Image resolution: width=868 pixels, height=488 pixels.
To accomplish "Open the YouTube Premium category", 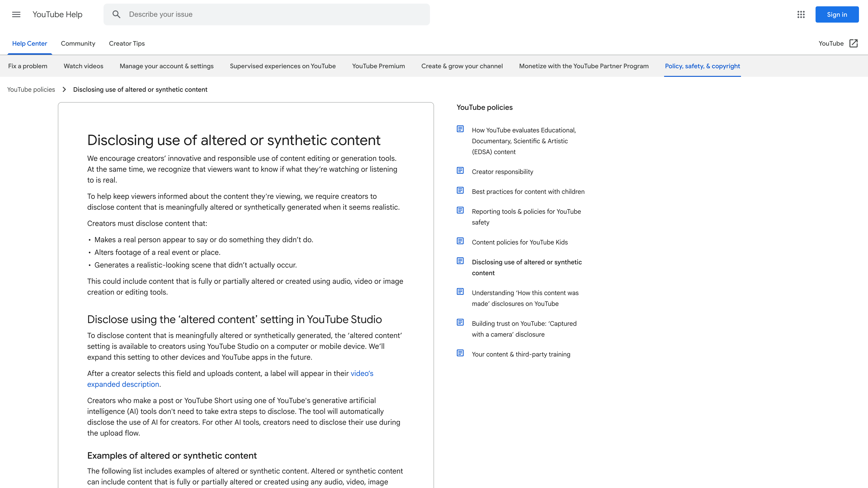I will pyautogui.click(x=378, y=66).
